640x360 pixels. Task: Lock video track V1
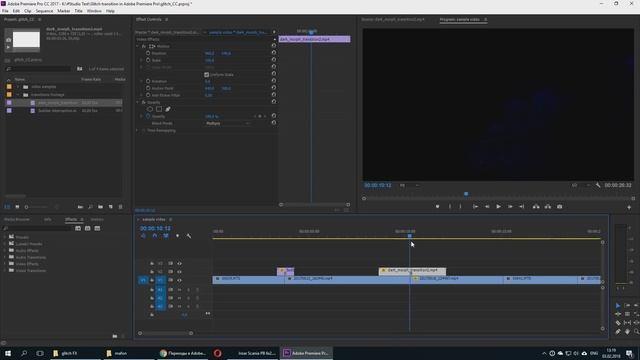pyautogui.click(x=152, y=280)
